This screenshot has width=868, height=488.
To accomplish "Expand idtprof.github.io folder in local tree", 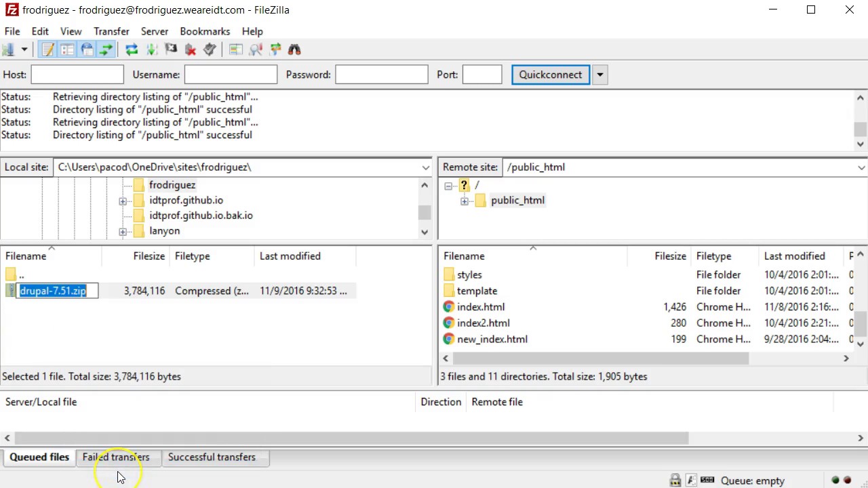I will (122, 201).
